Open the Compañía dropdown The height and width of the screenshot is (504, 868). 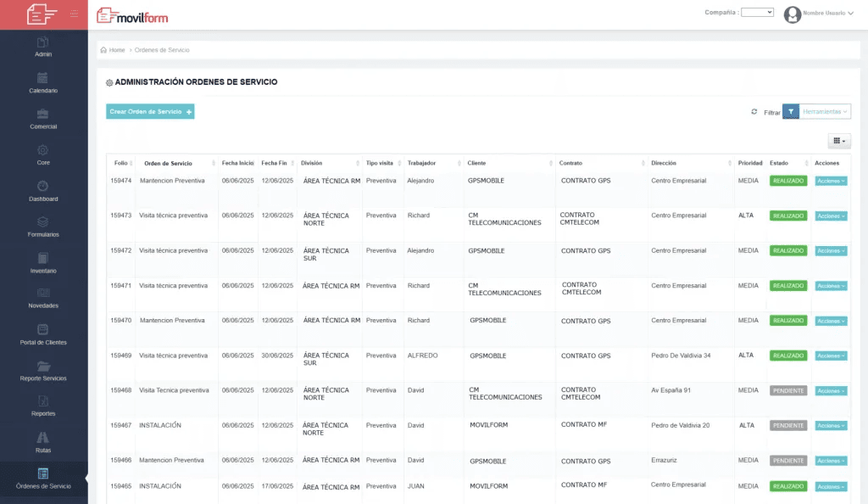point(757,12)
